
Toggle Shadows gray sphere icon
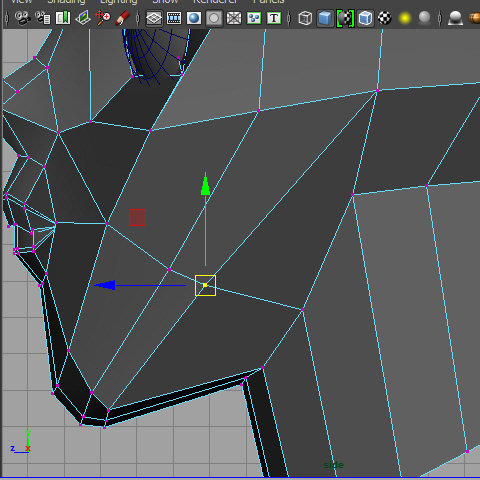pos(425,18)
